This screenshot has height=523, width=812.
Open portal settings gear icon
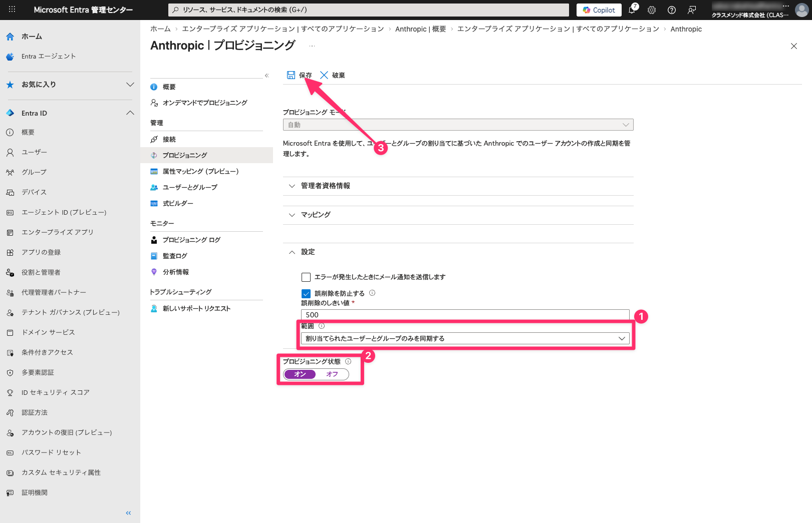click(652, 10)
